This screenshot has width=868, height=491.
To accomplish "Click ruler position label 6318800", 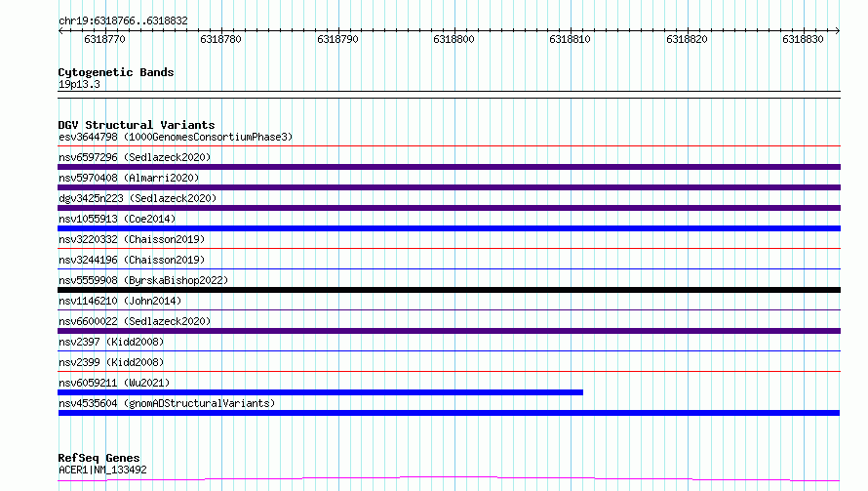I will 454,39.
